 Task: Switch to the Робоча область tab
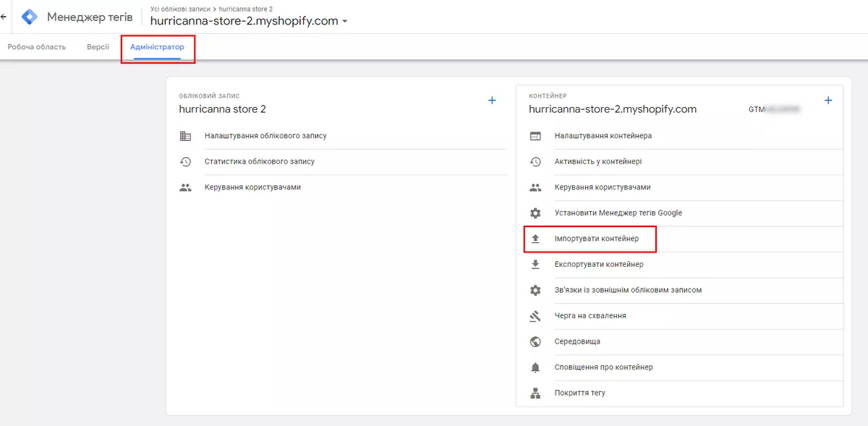pos(37,47)
